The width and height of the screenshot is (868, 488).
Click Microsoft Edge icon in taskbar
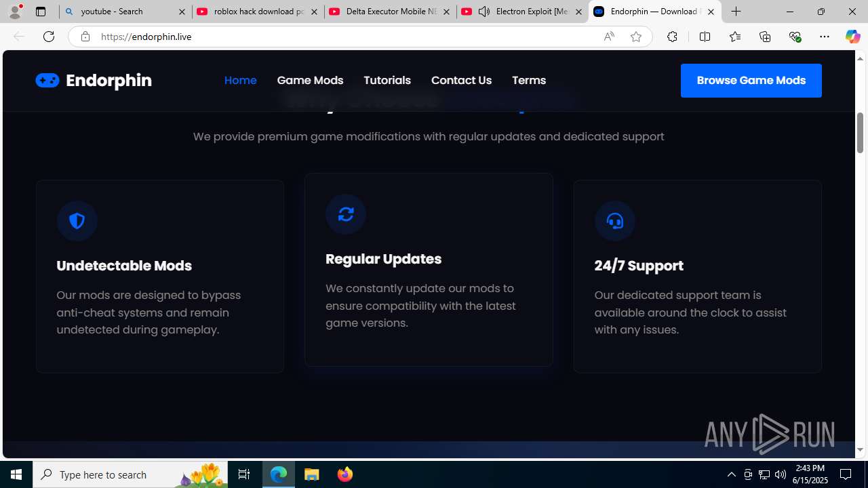(x=279, y=474)
